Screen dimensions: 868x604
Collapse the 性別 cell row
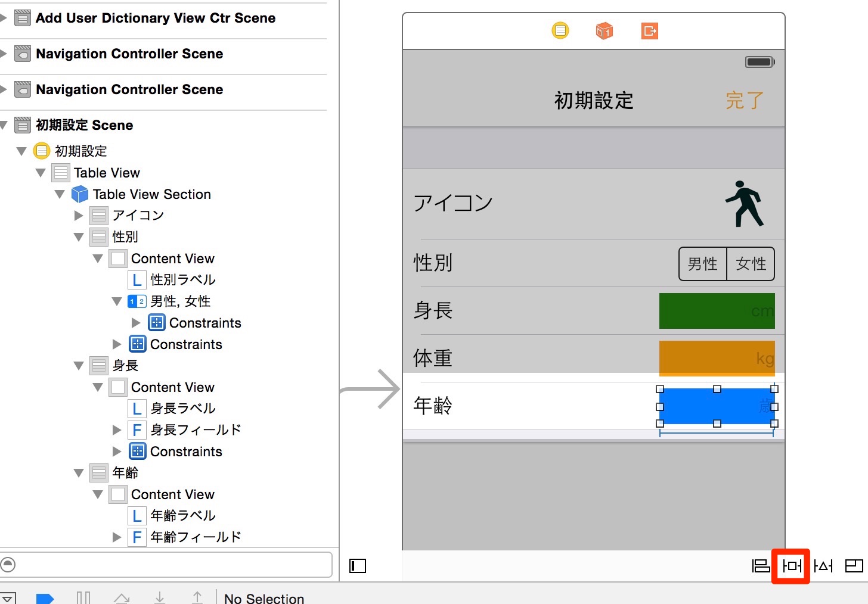pyautogui.click(x=79, y=237)
